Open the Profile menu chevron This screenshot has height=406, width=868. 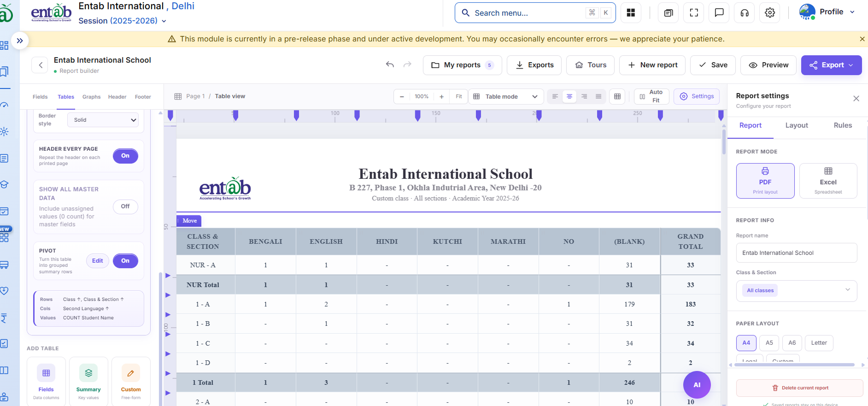click(x=852, y=12)
